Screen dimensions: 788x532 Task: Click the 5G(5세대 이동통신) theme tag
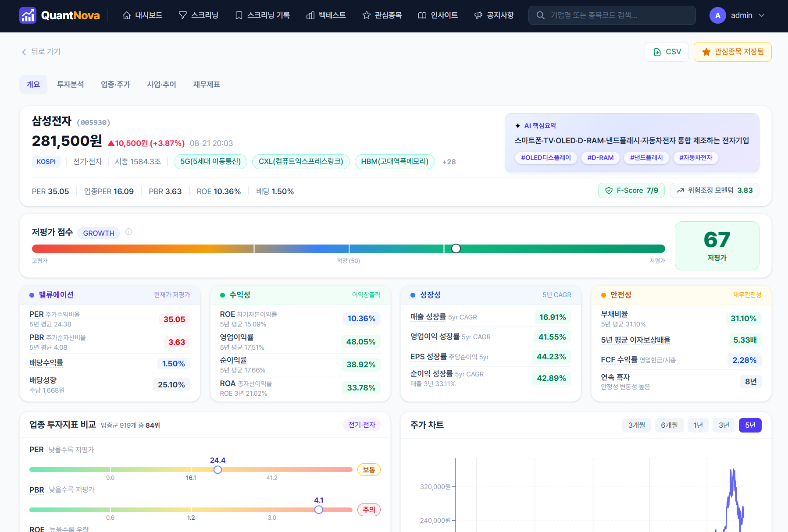click(210, 162)
